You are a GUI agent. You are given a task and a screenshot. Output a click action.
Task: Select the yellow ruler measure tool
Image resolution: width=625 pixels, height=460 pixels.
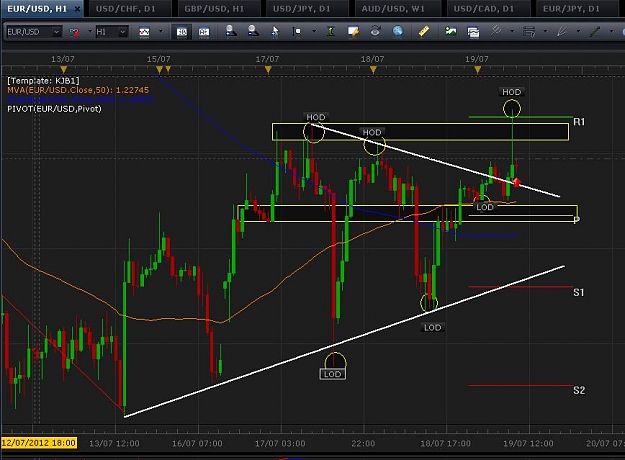coord(424,31)
